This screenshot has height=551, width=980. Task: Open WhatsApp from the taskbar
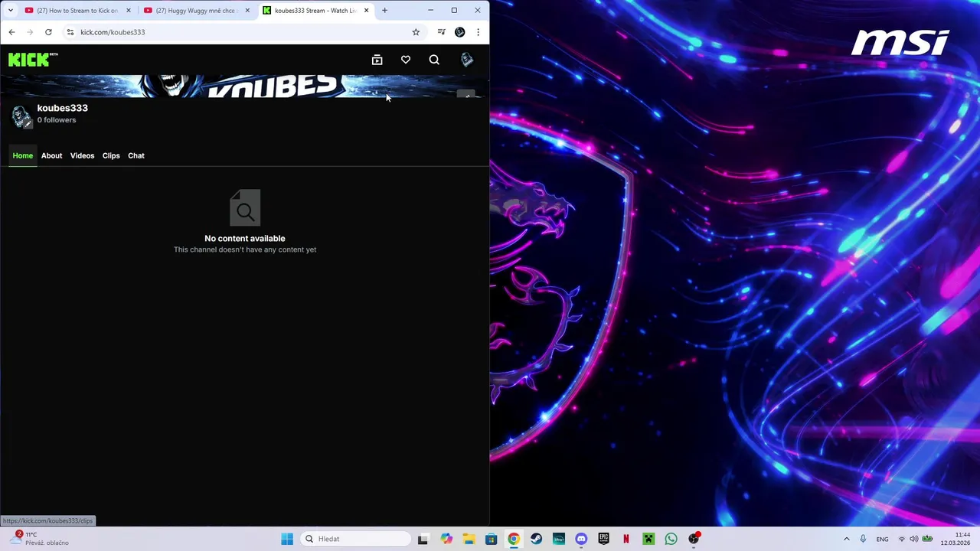click(671, 539)
